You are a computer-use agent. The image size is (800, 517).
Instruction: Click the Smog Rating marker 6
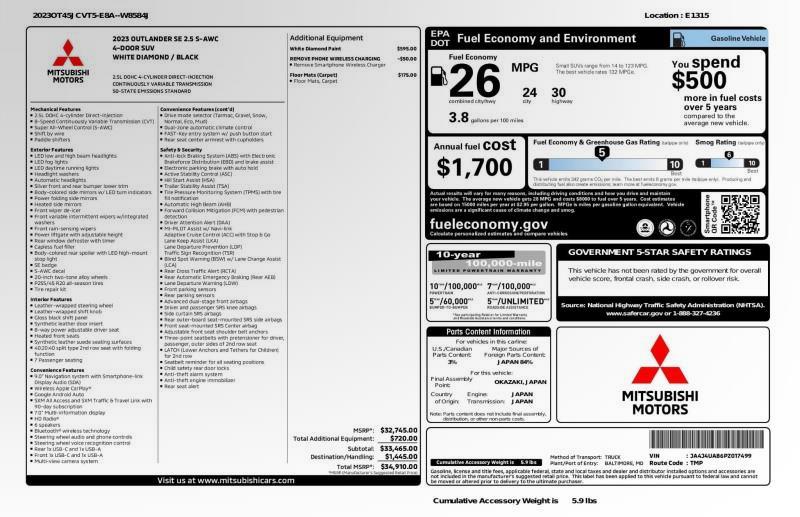click(x=729, y=155)
